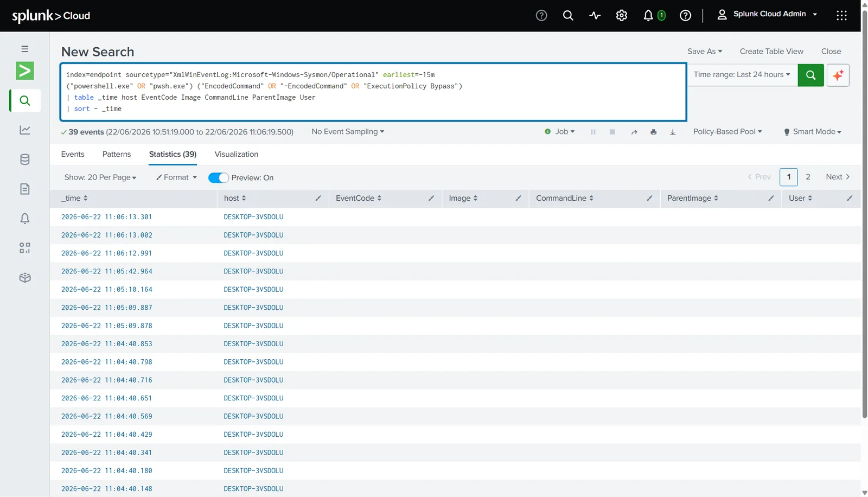Sort by host column header

click(x=235, y=198)
